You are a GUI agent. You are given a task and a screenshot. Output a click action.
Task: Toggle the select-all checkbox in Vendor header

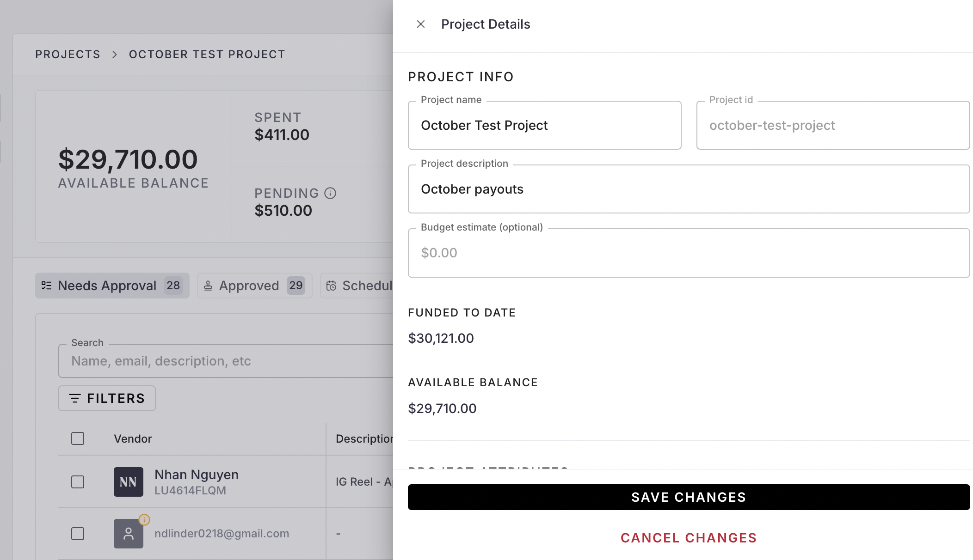[78, 438]
